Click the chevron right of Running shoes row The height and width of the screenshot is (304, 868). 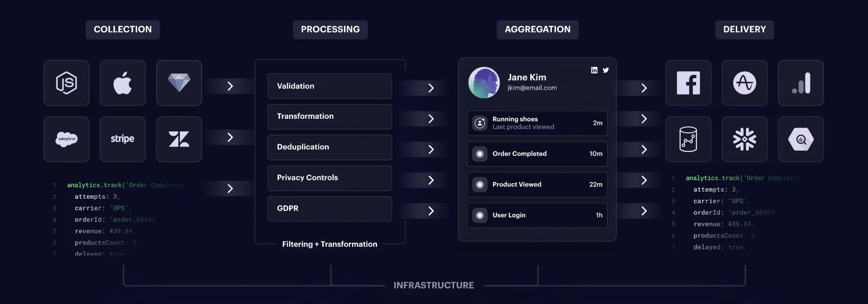[644, 119]
